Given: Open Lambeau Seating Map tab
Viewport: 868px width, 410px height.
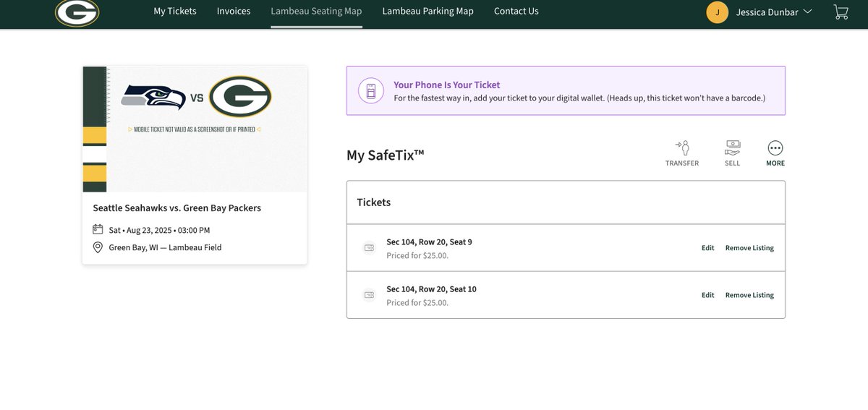Looking at the screenshot, I should tap(316, 11).
